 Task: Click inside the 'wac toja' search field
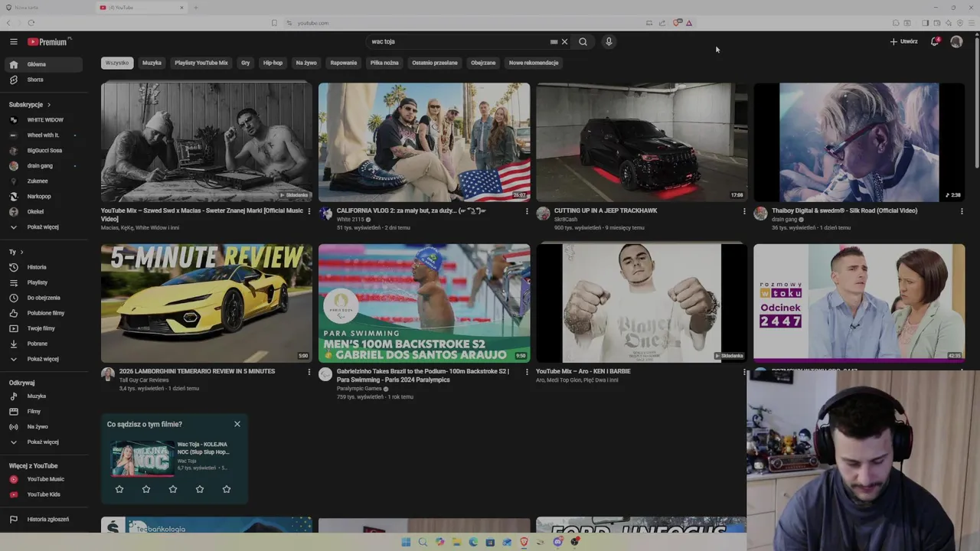tap(458, 42)
